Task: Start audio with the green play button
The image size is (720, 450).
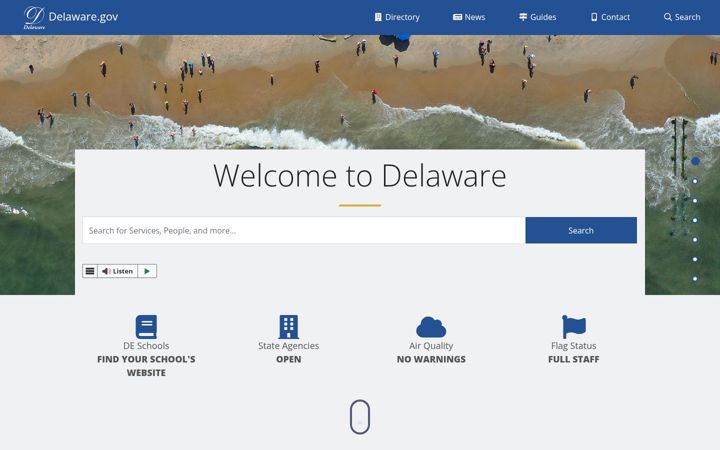Action: tap(147, 271)
